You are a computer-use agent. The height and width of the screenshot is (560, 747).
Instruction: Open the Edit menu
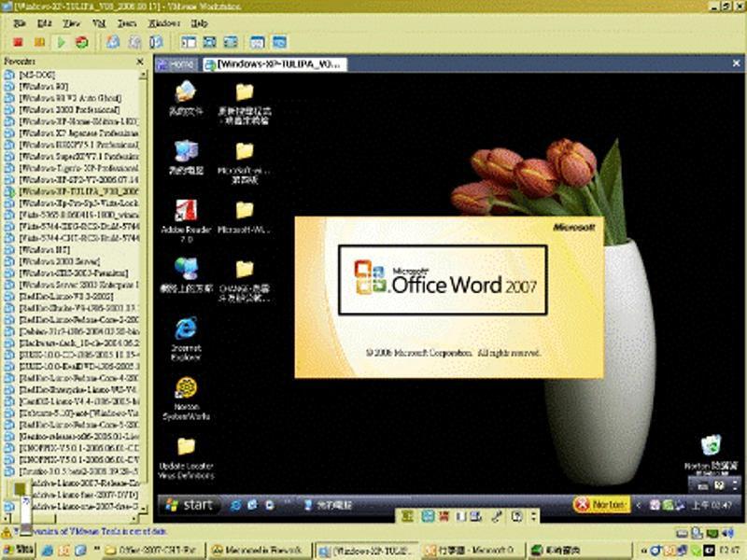coord(44,23)
